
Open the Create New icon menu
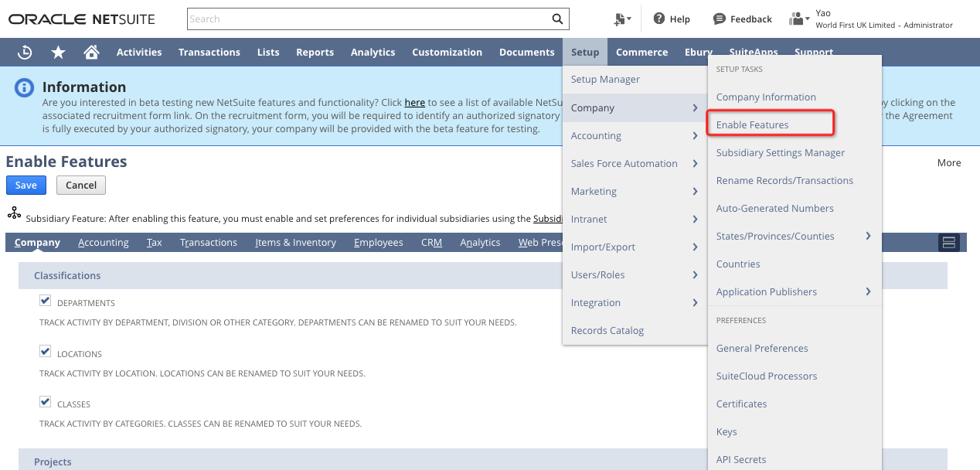621,19
